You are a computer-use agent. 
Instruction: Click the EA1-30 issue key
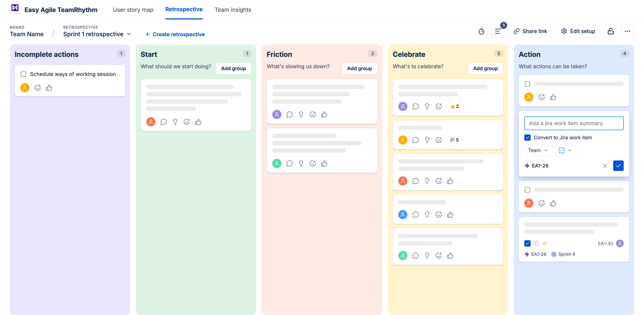point(605,243)
